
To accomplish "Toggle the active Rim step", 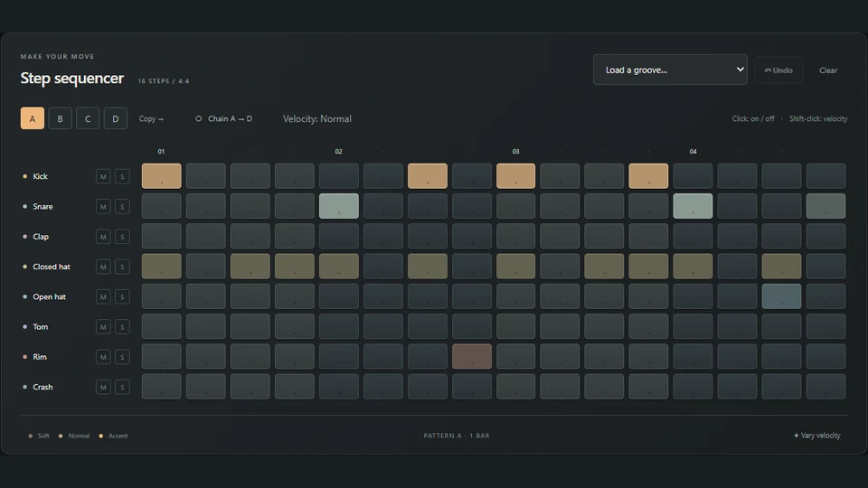I will click(472, 356).
